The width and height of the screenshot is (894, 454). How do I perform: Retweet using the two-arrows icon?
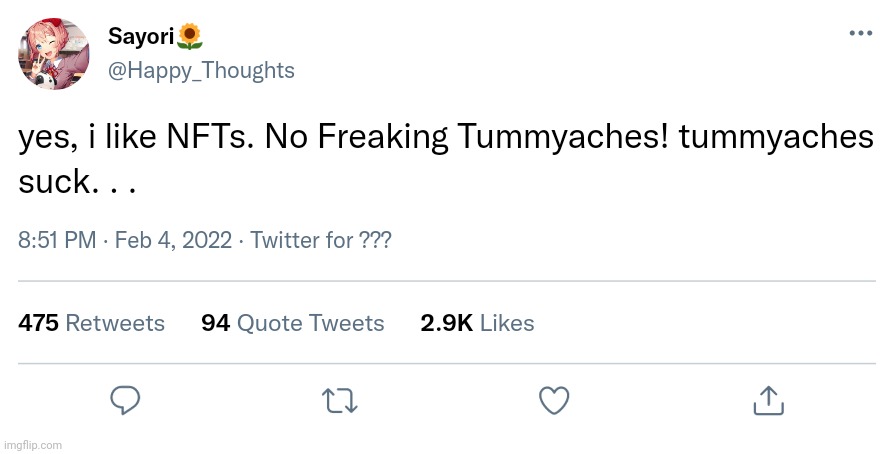point(339,401)
